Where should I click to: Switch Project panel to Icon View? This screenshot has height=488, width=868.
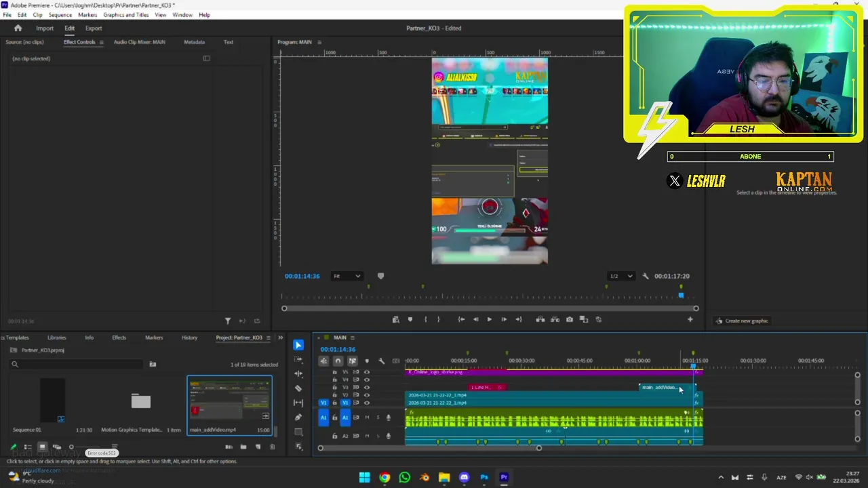tap(42, 447)
